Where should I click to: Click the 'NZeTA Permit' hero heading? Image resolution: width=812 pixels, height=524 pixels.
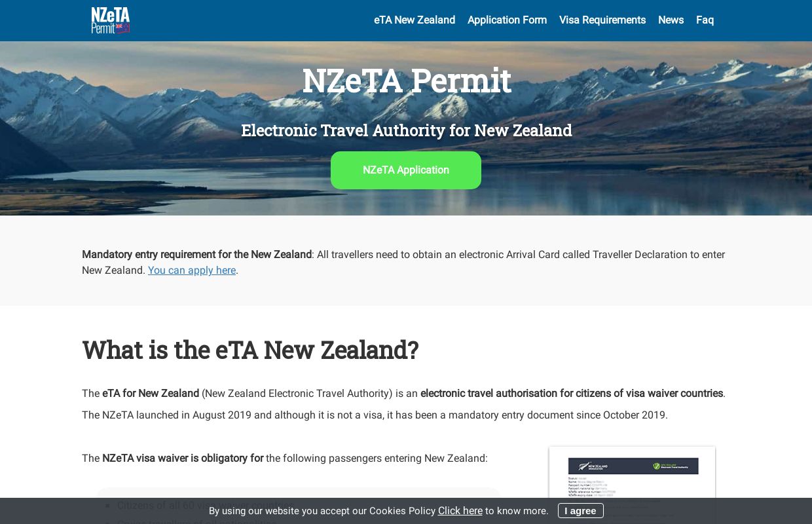point(406,80)
